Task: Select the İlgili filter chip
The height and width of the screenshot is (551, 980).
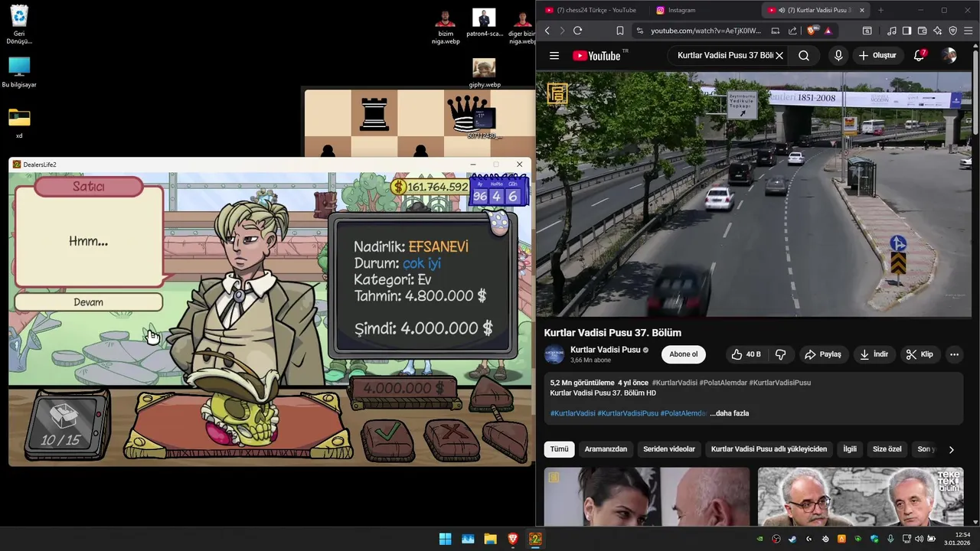Action: 850,449
